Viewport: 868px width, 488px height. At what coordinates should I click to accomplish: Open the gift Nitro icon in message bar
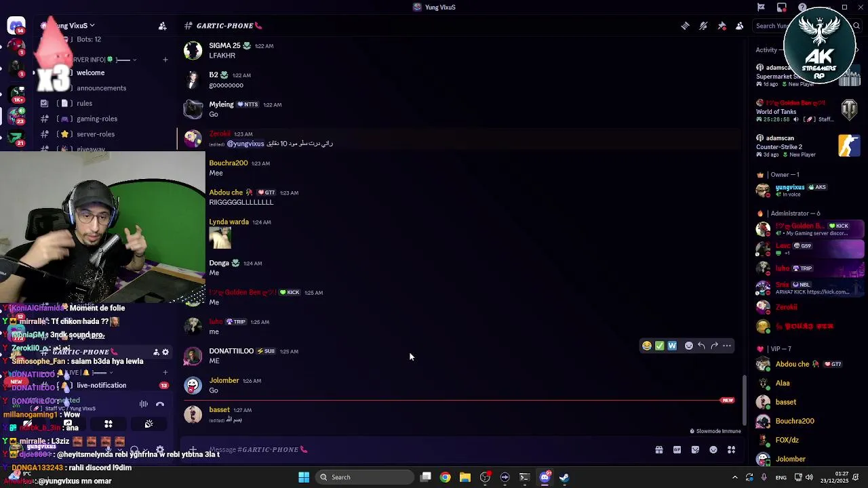click(x=658, y=449)
